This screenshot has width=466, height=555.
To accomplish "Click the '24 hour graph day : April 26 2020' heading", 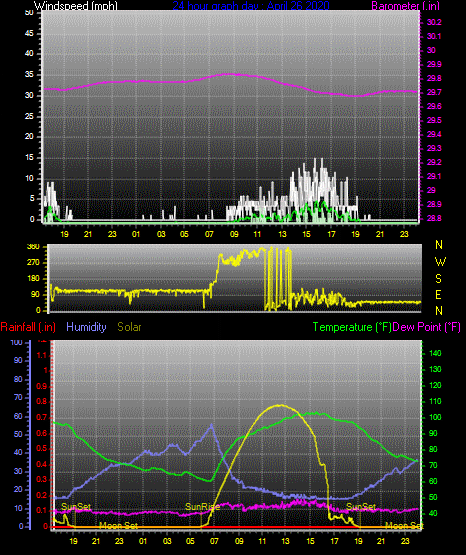I will tap(251, 6).
